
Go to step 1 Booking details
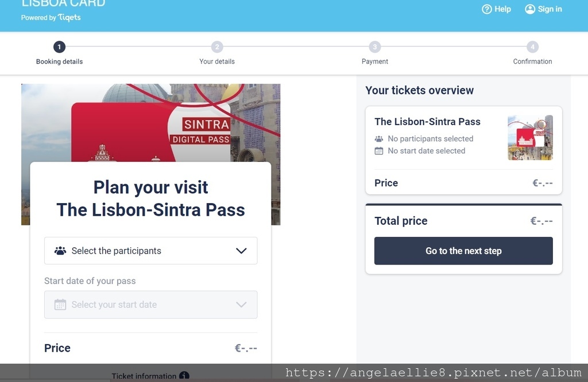(59, 47)
